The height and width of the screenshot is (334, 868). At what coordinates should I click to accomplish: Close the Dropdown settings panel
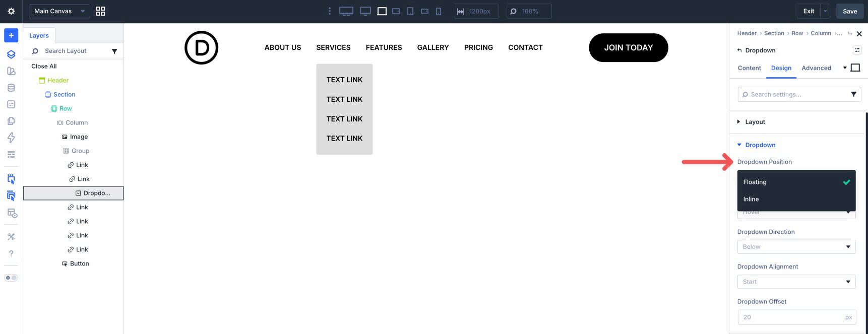[x=859, y=34]
